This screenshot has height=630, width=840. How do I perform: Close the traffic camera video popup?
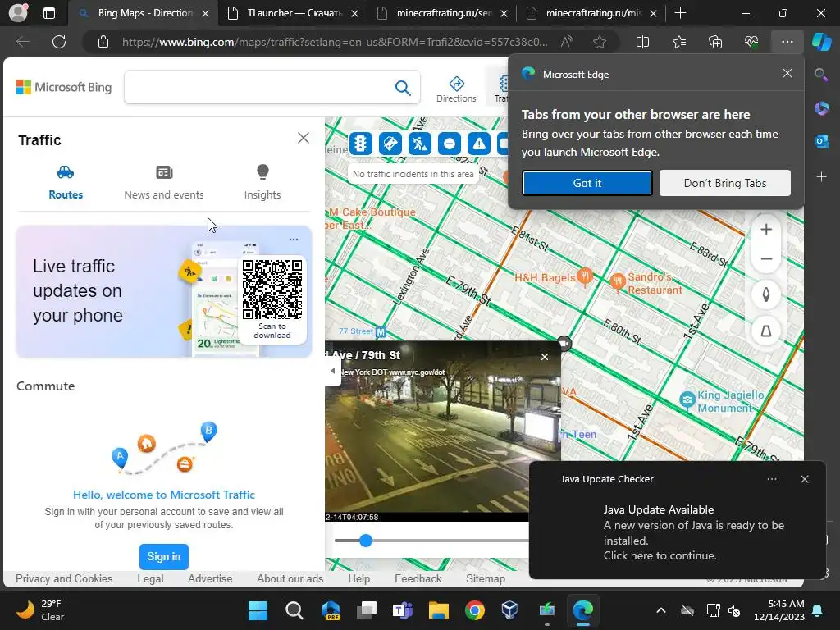click(545, 357)
